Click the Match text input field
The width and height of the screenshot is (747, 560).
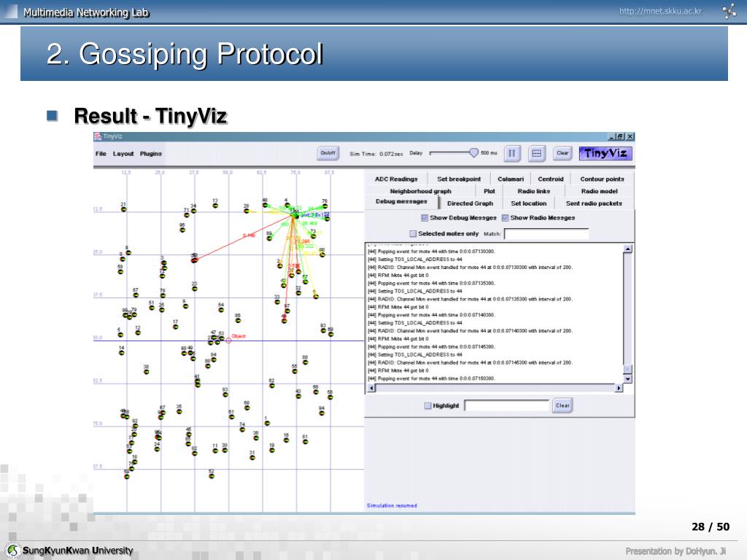click(x=546, y=234)
